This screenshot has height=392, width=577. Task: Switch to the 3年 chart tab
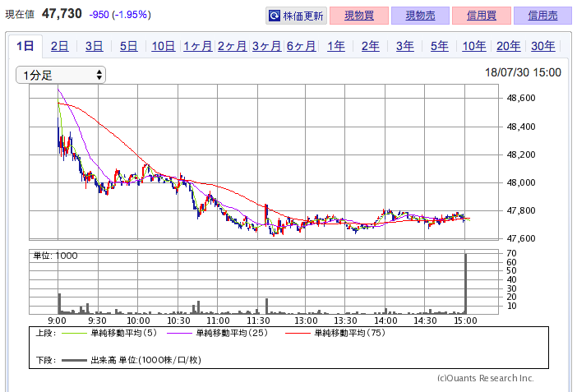click(x=404, y=46)
